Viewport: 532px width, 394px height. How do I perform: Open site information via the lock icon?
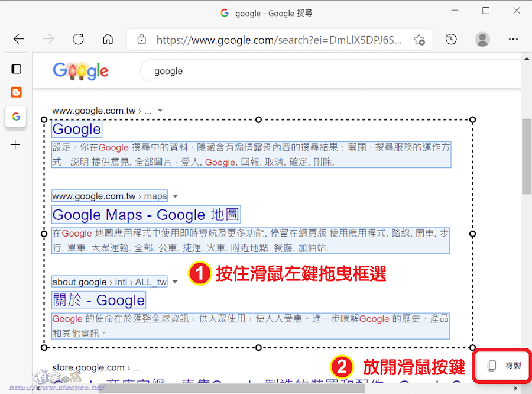tap(141, 39)
